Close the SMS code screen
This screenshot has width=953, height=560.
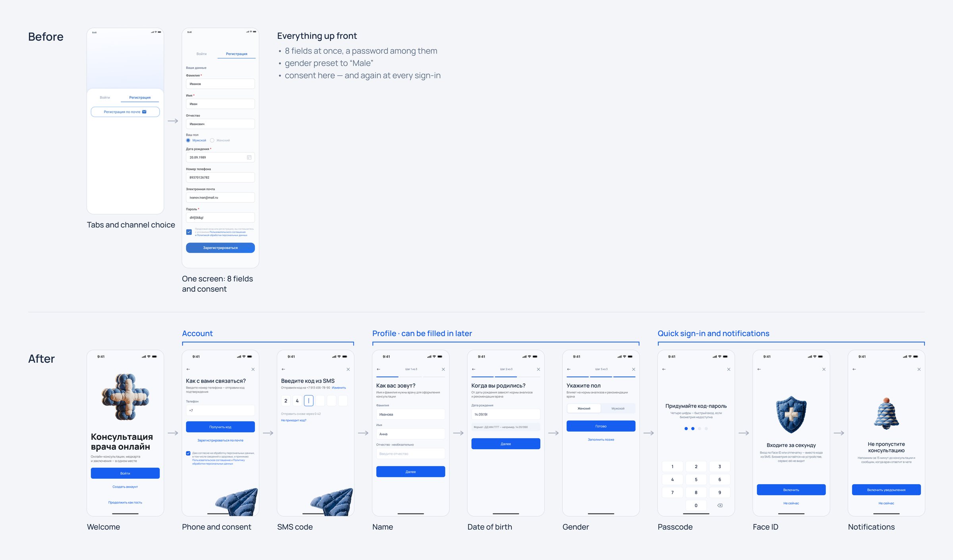[348, 369]
